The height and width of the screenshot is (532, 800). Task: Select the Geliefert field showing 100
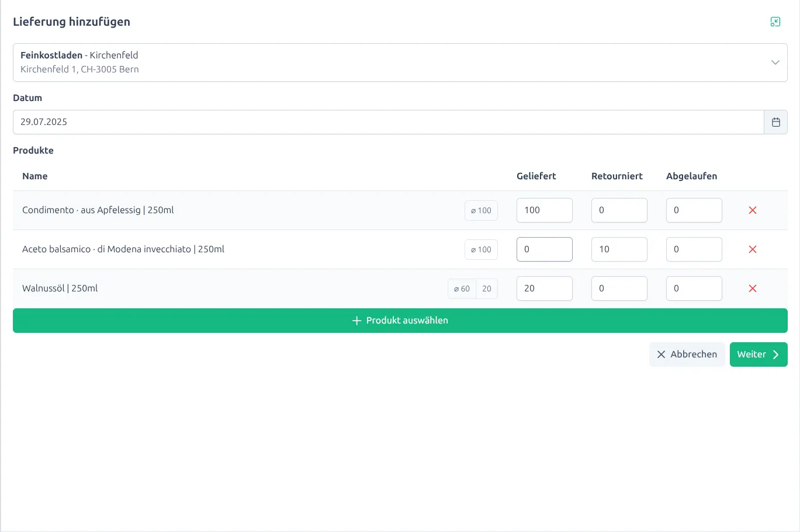point(544,210)
